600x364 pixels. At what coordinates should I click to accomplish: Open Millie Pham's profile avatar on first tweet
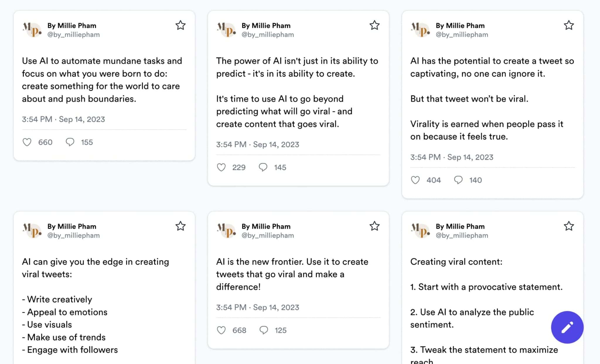pos(32,30)
